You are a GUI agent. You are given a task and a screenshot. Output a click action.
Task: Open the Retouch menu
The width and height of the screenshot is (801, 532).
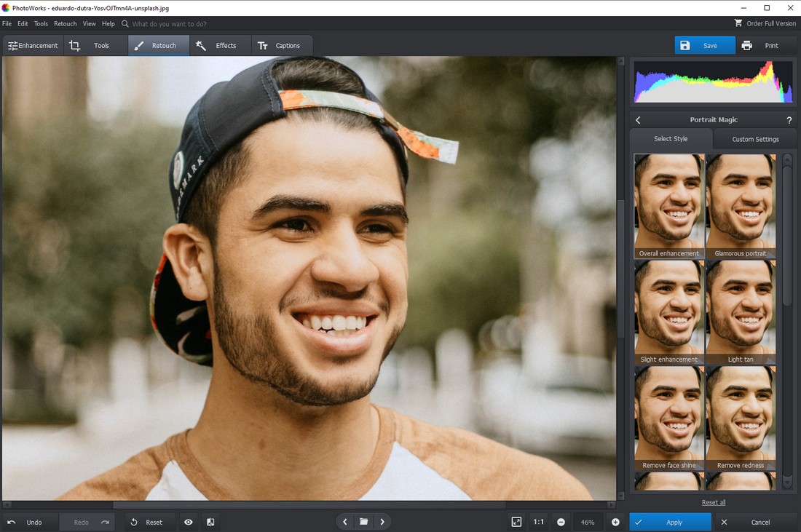pos(66,23)
